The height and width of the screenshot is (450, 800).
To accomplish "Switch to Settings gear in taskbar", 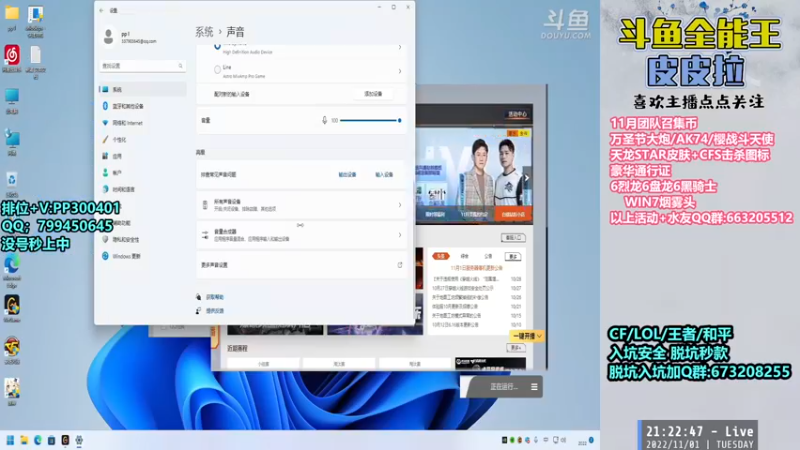I will pos(79,440).
